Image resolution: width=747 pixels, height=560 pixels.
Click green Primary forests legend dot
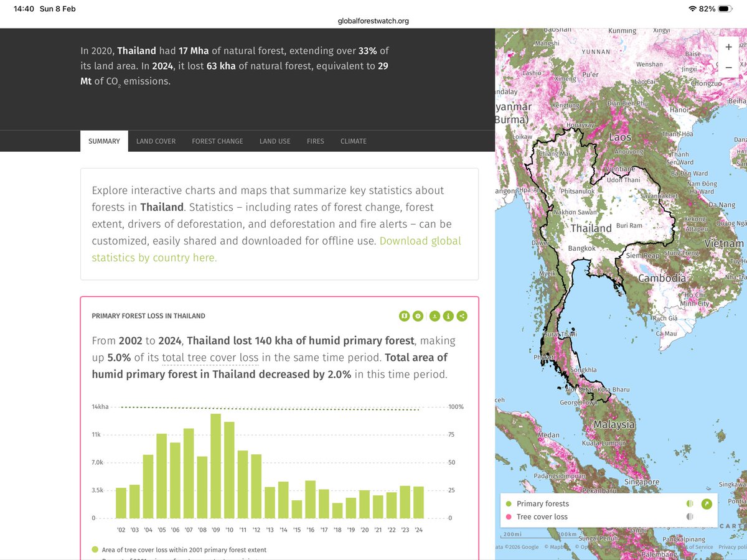coord(509,504)
